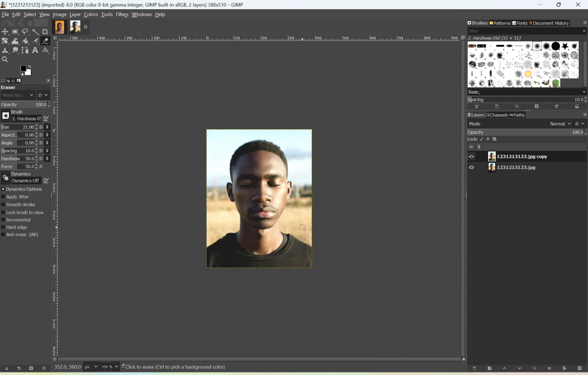Image resolution: width=588 pixels, height=375 pixels.
Task: Open the Layer menu
Action: (x=75, y=14)
